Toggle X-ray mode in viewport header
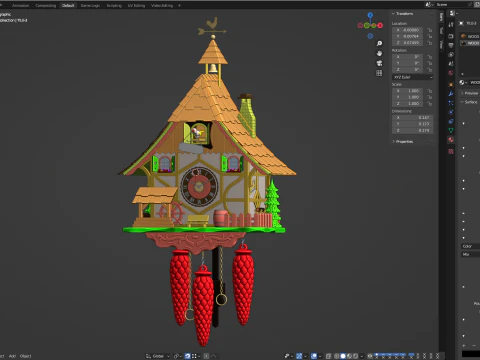This screenshot has width=480, height=360. [328, 356]
